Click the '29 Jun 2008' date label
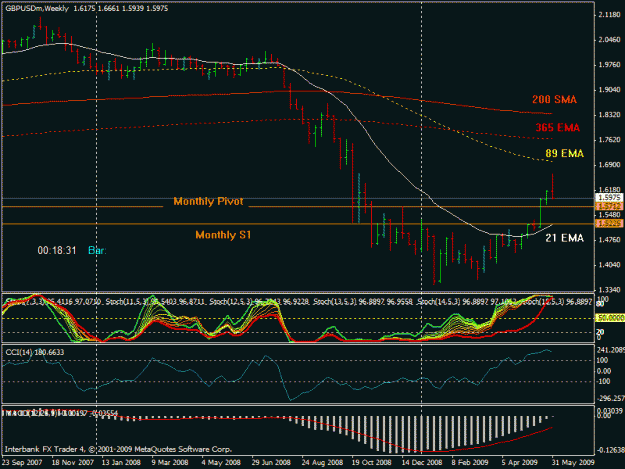 click(x=271, y=462)
